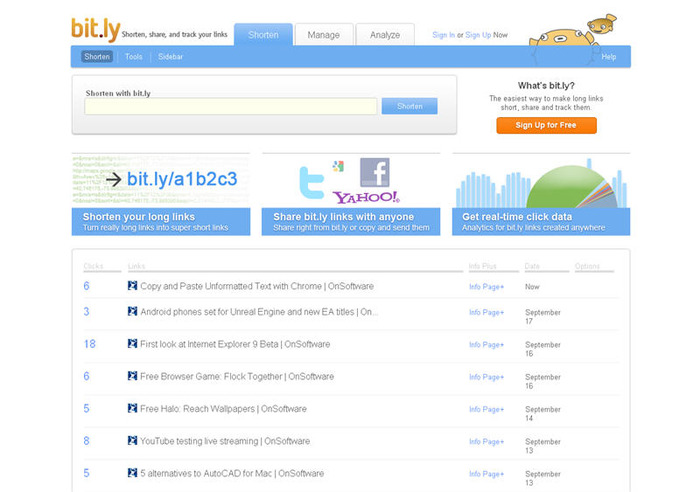
Task: Click the 3 clicks count for Android row
Action: click(86, 311)
